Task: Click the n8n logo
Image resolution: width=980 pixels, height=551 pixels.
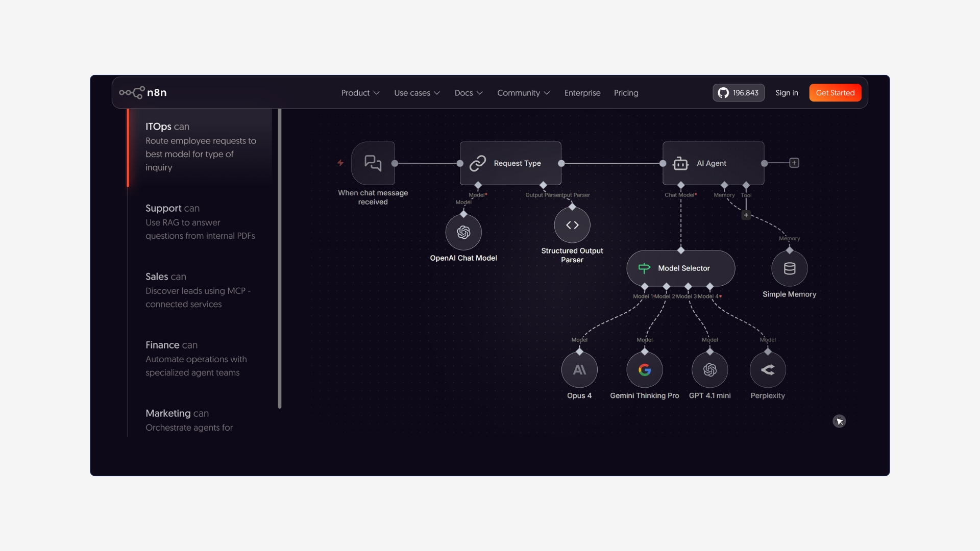Action: (x=143, y=92)
